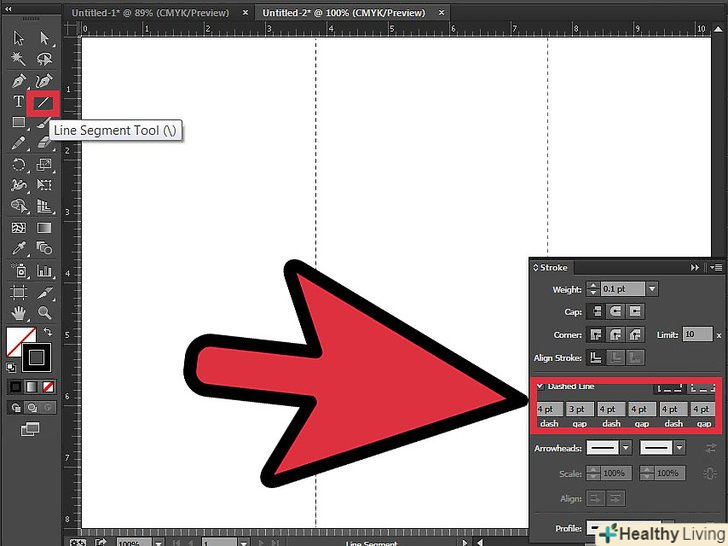Screen dimensions: 728x546
Task: Enable align dashes to corners option
Action: (x=702, y=388)
